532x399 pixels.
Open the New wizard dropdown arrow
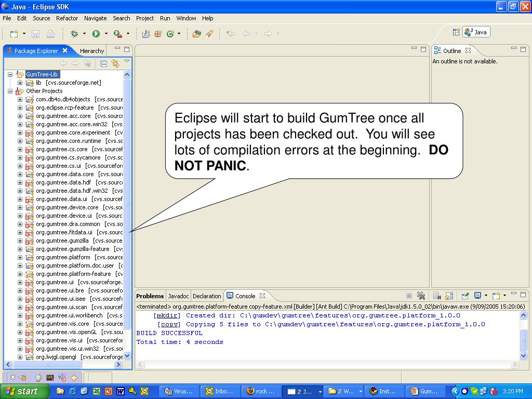(24, 34)
